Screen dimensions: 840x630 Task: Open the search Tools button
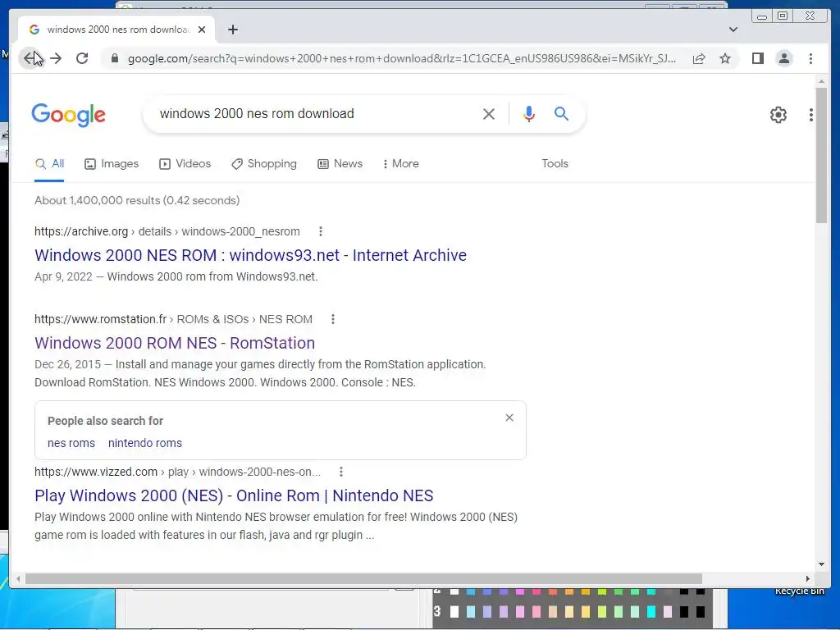[555, 164]
